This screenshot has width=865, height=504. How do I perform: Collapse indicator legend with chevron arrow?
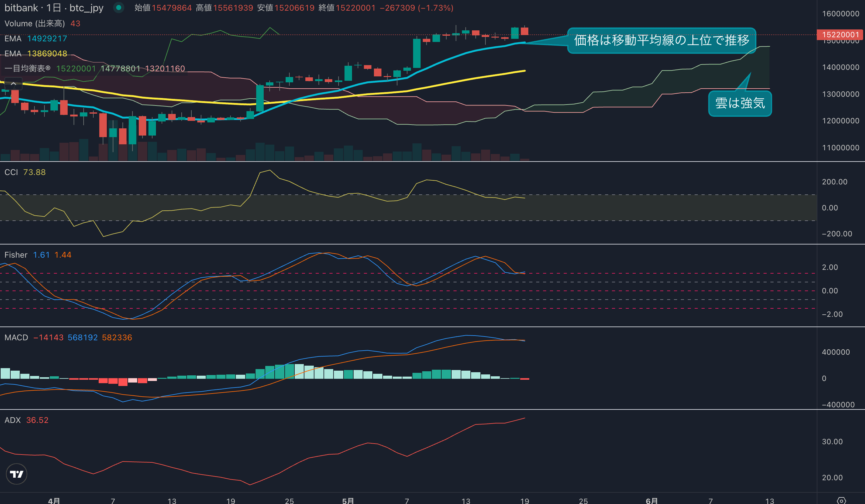pos(13,83)
